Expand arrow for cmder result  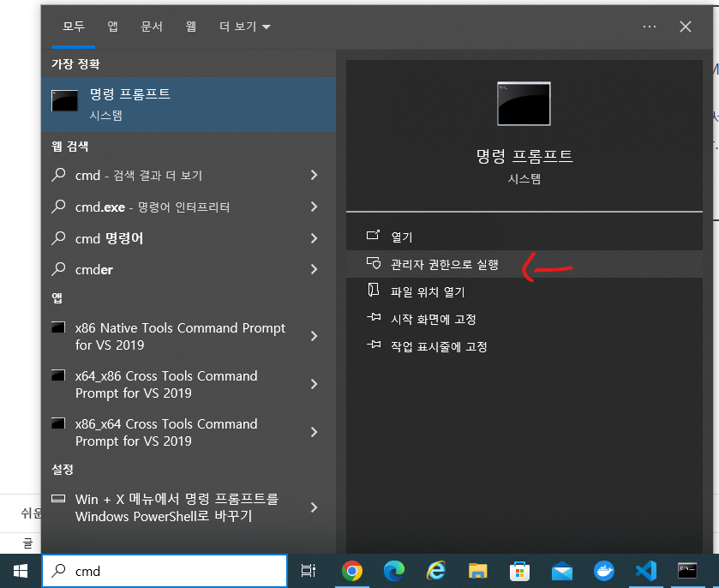(x=315, y=269)
